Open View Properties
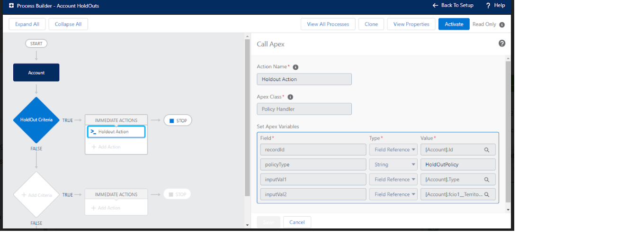The height and width of the screenshot is (246, 644). pos(411,24)
